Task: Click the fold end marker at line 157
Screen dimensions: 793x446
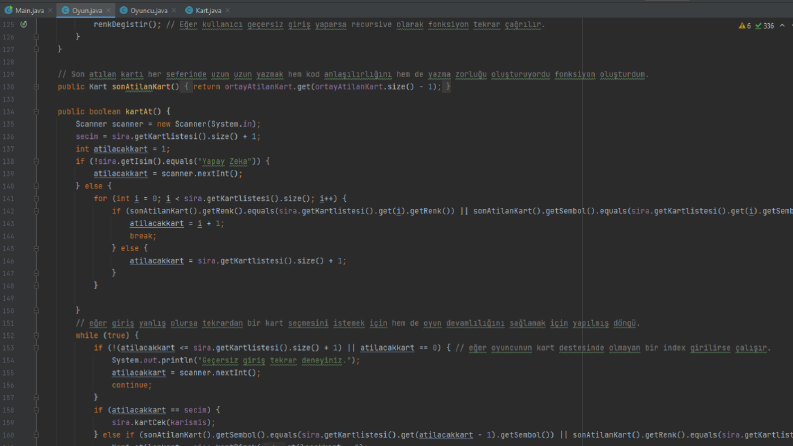Action: click(x=36, y=397)
